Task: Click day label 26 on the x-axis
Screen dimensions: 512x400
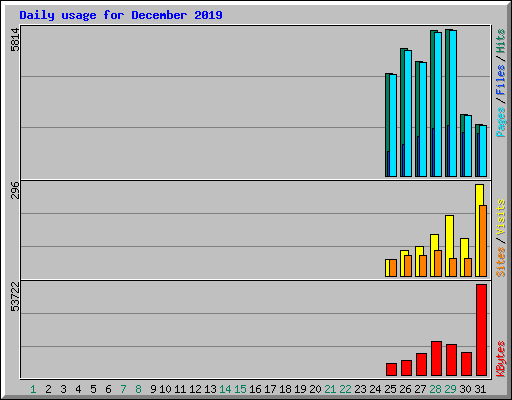Action: (405, 389)
